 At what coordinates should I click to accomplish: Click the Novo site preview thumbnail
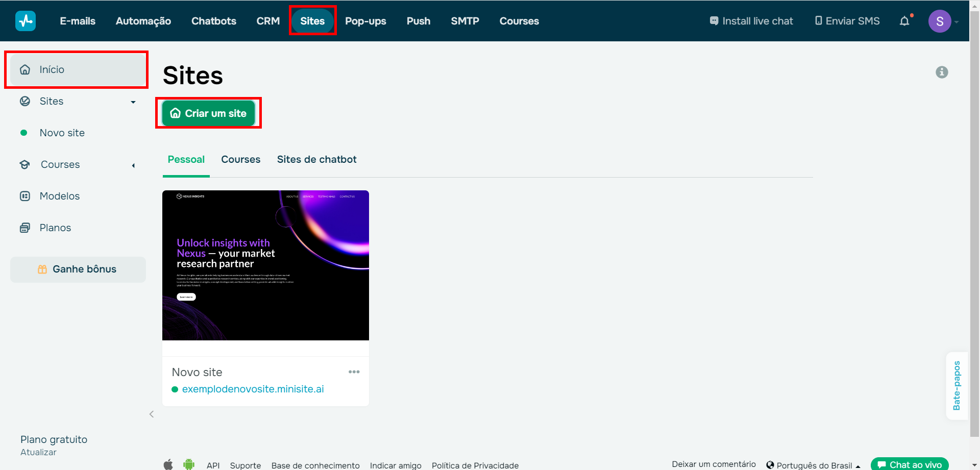coord(265,265)
